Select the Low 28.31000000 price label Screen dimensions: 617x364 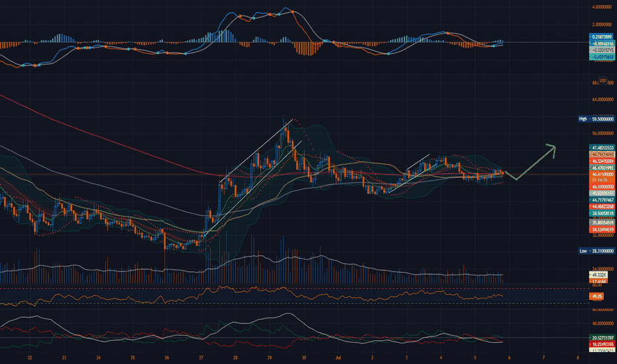596,251
